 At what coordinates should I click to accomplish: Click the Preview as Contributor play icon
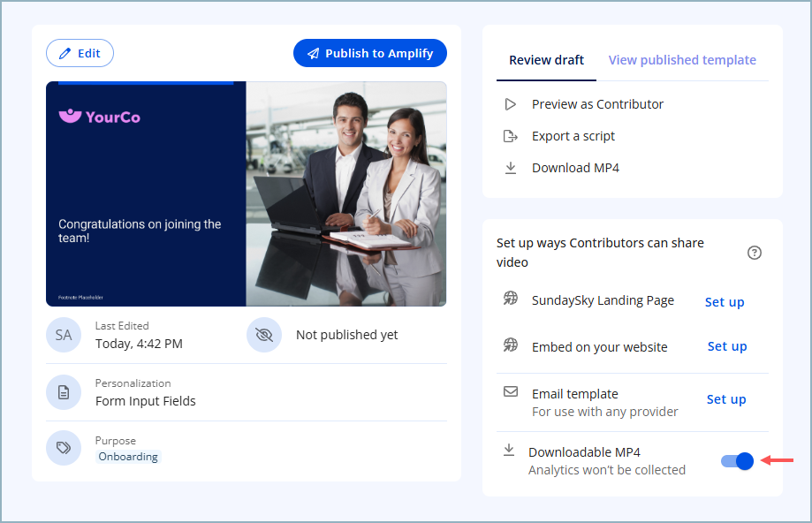point(510,104)
